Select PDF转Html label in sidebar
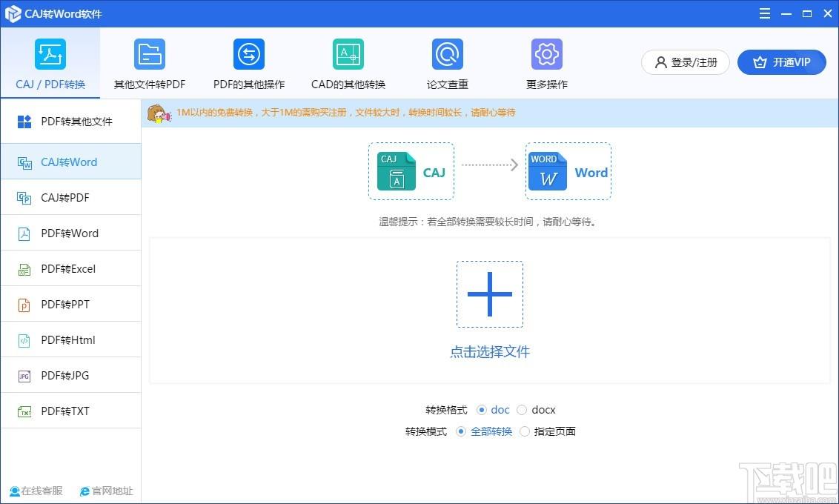Screen dimensions: 839x504 (x=68, y=340)
